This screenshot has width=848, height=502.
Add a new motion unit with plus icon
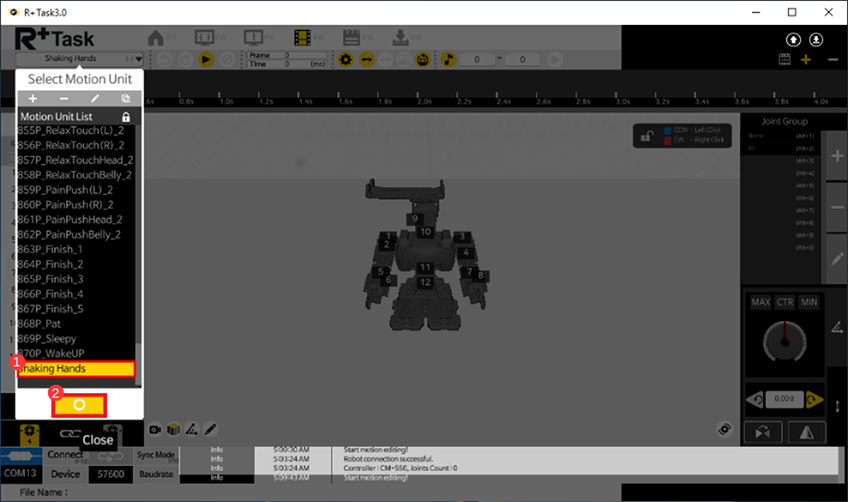(33, 99)
